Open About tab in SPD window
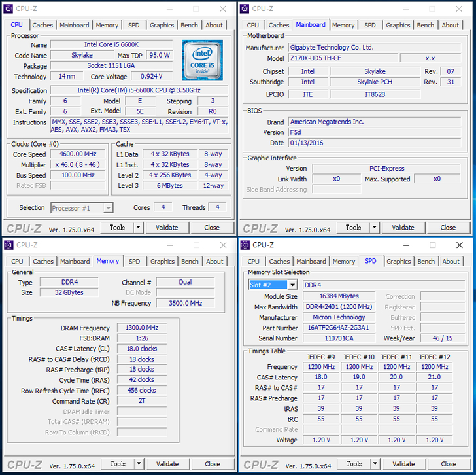The width and height of the screenshot is (476, 475). coord(450,262)
